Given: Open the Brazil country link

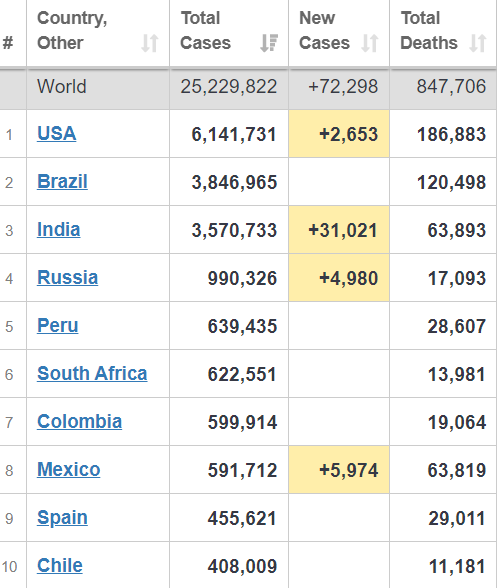Looking at the screenshot, I should click(x=62, y=182).
